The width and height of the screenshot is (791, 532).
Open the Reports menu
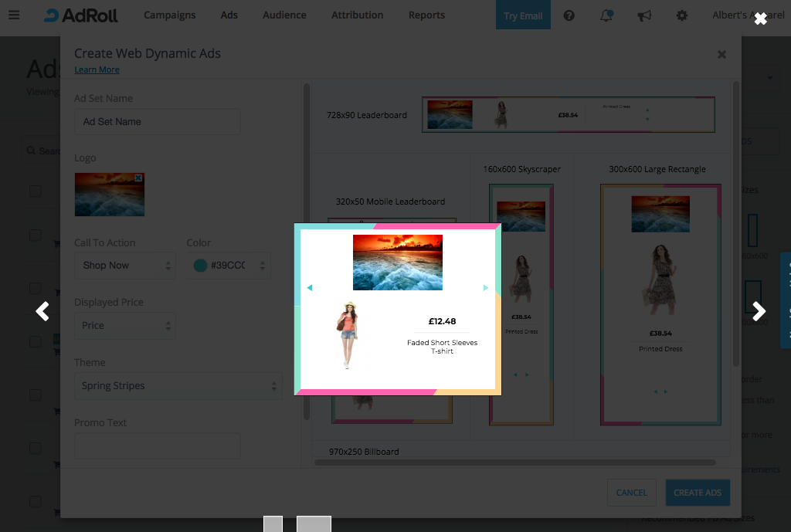pyautogui.click(x=426, y=15)
